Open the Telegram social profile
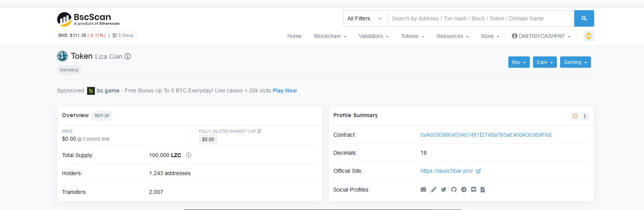Viewport: 644px width, 210px height. [464, 190]
